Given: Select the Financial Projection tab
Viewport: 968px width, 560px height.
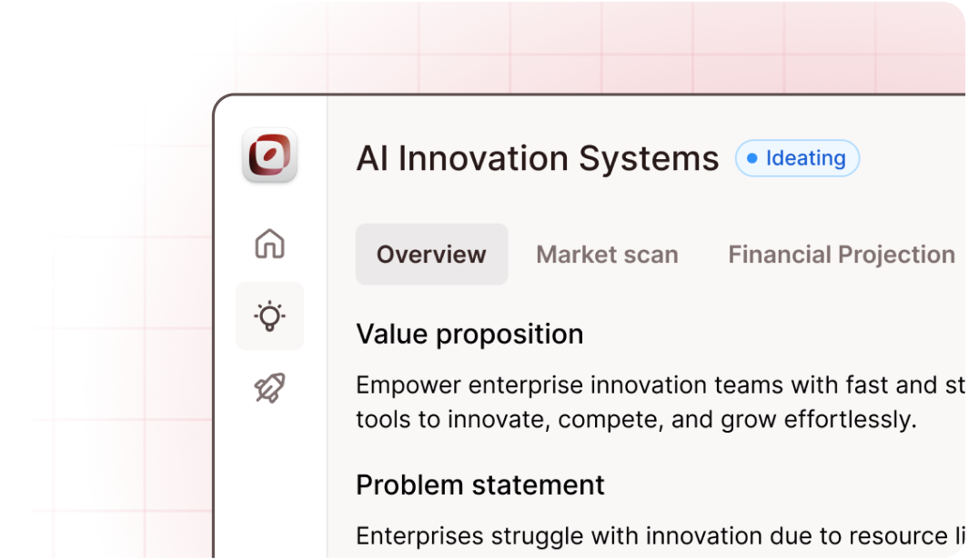Looking at the screenshot, I should (842, 255).
